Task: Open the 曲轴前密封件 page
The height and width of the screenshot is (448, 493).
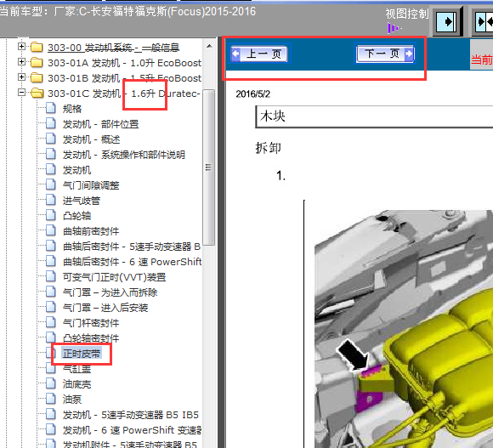Action: point(91,231)
